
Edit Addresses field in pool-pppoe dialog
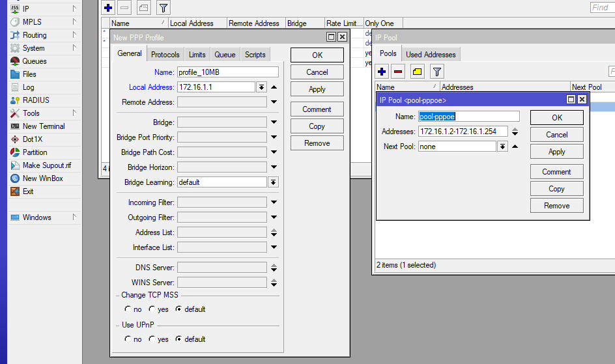(463, 132)
